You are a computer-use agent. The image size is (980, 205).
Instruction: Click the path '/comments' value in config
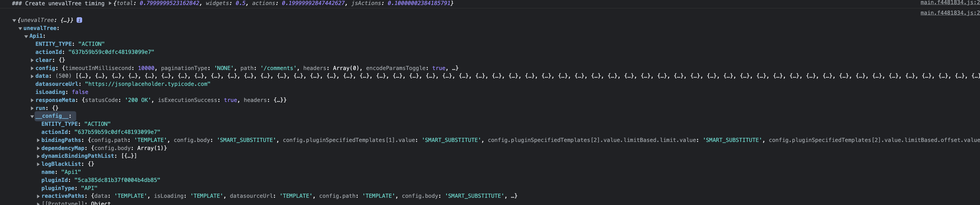(x=279, y=68)
